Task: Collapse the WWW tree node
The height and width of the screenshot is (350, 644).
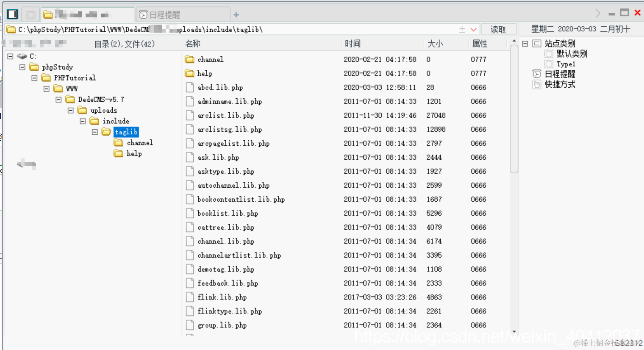Action: tap(47, 89)
